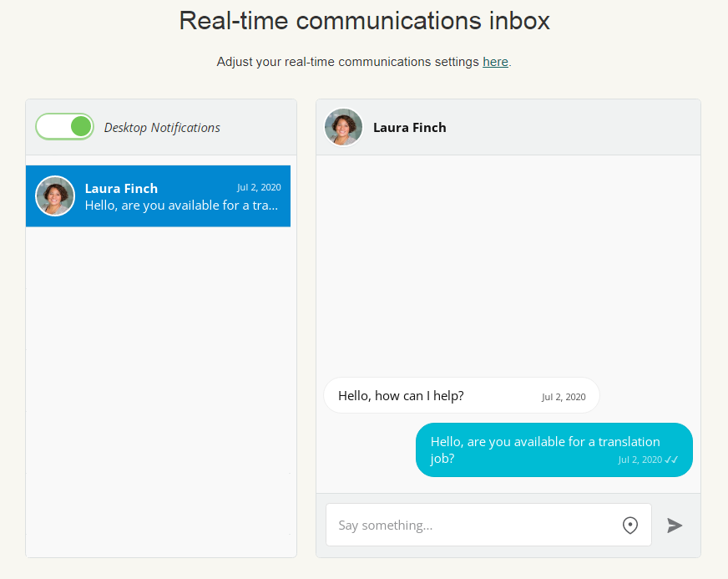The image size is (728, 579).
Task: Click the 'available for a translation job?' message bubble
Action: pyautogui.click(x=554, y=449)
